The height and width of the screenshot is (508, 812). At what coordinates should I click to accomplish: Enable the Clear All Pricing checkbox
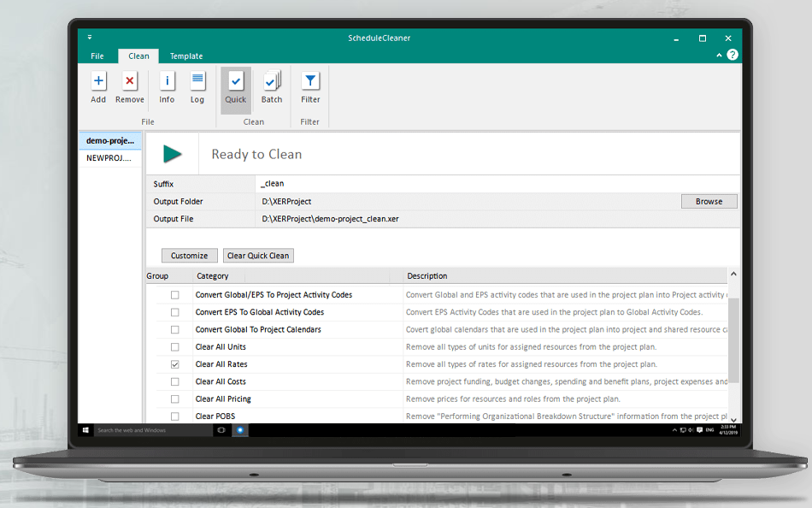(175, 399)
